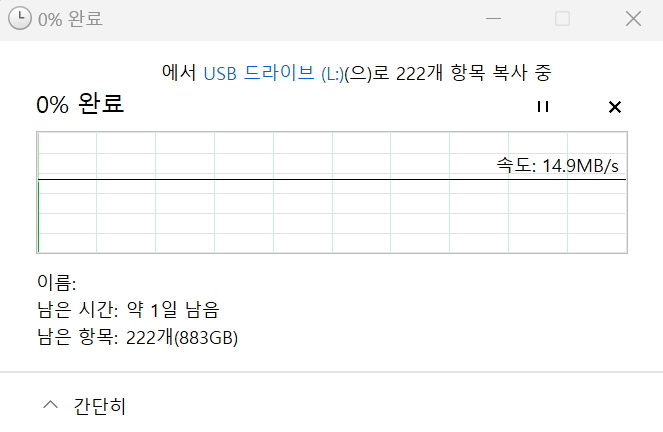Image resolution: width=663 pixels, height=432 pixels.
Task: Close the copy dialog window
Action: tap(633, 19)
